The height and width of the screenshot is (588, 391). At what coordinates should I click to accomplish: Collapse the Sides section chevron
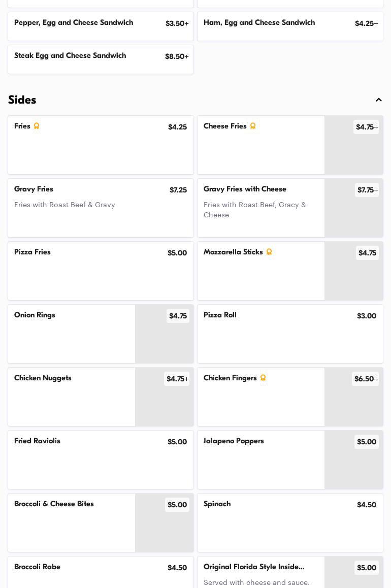click(x=379, y=100)
